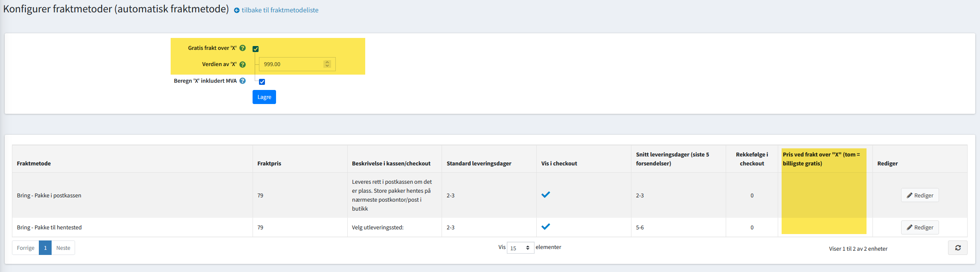Click checkmark in Pakke til hentested row

pyautogui.click(x=545, y=227)
